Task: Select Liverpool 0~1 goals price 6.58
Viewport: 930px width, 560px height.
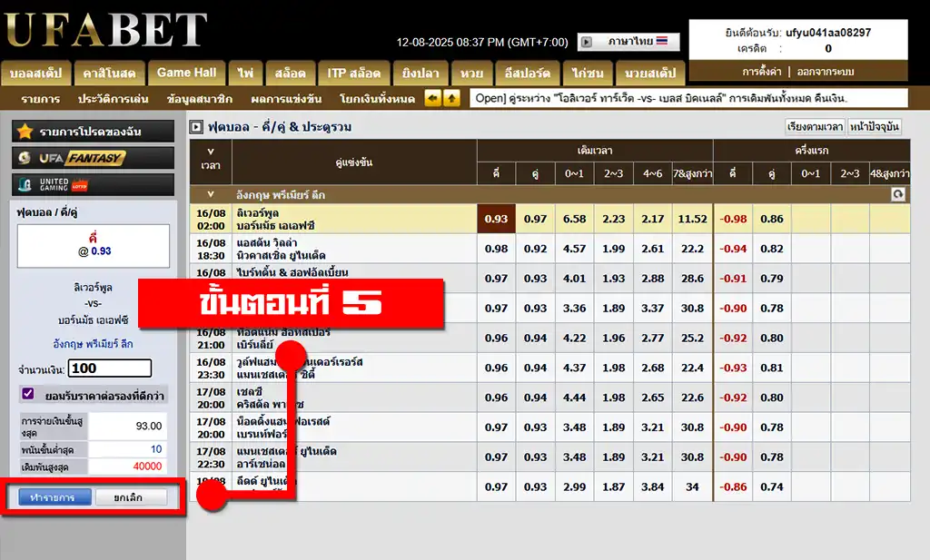Action: pyautogui.click(x=574, y=219)
